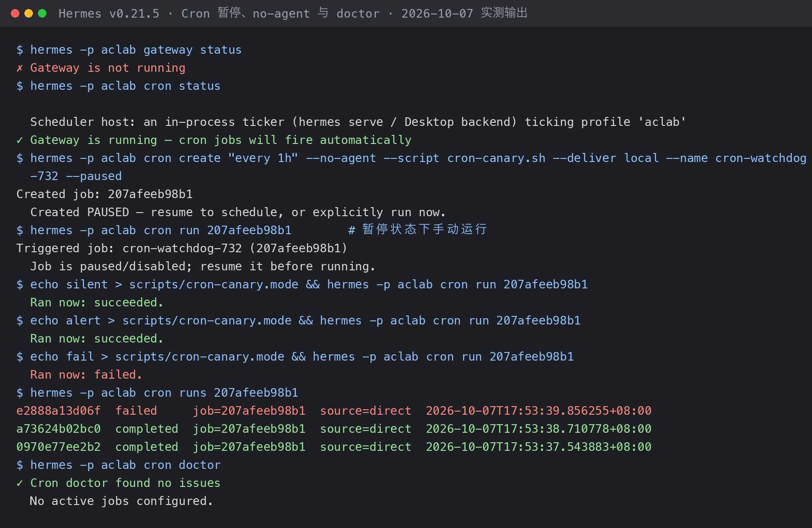The image size is (812, 528).
Task: Click the completed run ID "0970e77ee2b2"
Action: click(x=59, y=447)
